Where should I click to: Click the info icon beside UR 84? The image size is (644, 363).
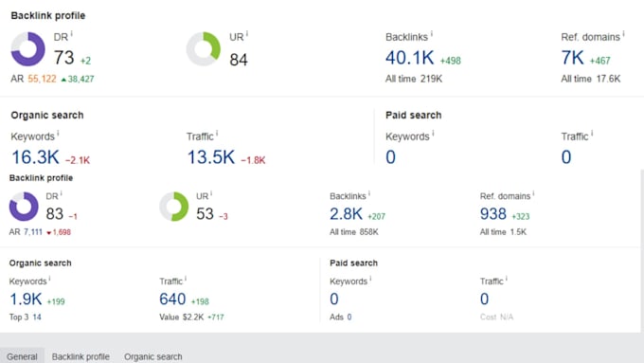coord(247,34)
